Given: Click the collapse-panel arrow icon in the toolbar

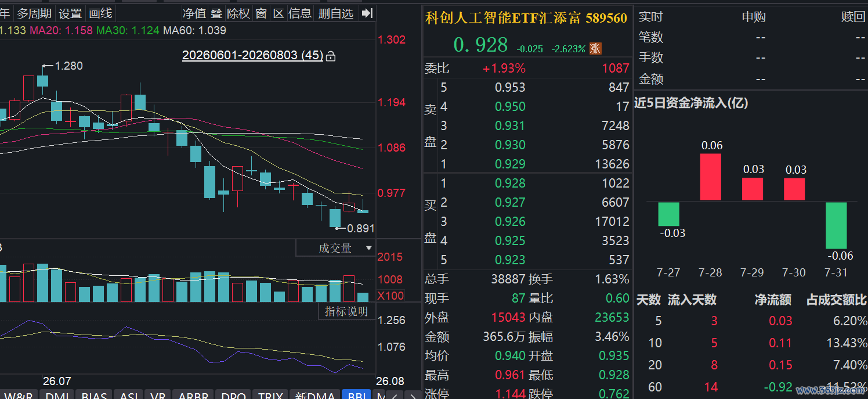Looking at the screenshot, I should (x=366, y=13).
